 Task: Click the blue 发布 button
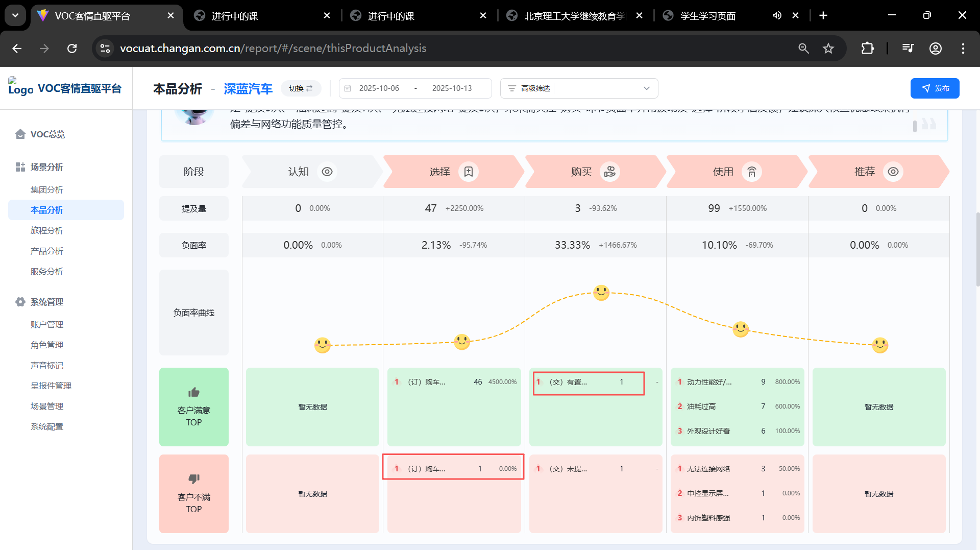pyautogui.click(x=935, y=88)
